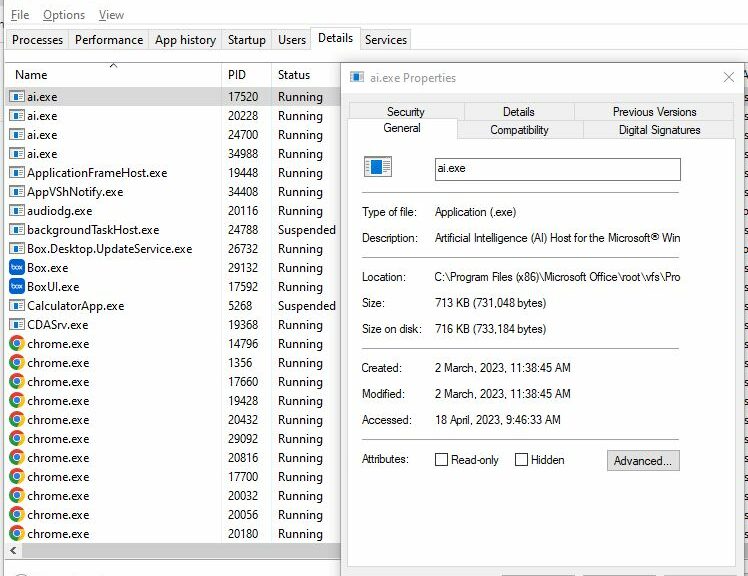Click the ApplicationFrameHost.exe process icon
This screenshot has width=748, height=576.
pos(17,173)
